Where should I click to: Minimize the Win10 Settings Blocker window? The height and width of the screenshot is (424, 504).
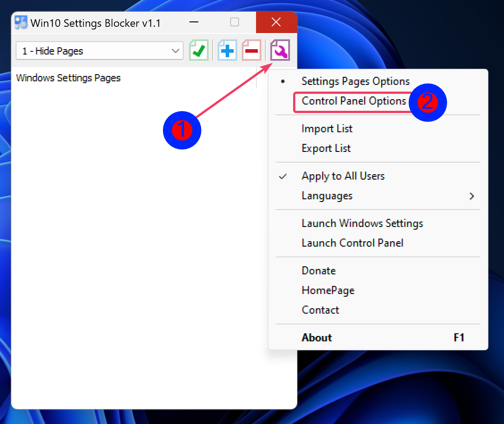coord(194,22)
